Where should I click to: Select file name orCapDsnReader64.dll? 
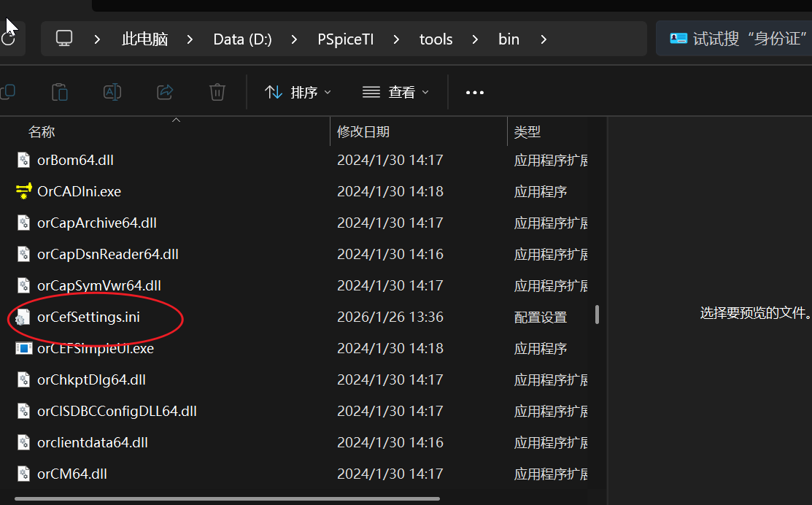tap(108, 254)
